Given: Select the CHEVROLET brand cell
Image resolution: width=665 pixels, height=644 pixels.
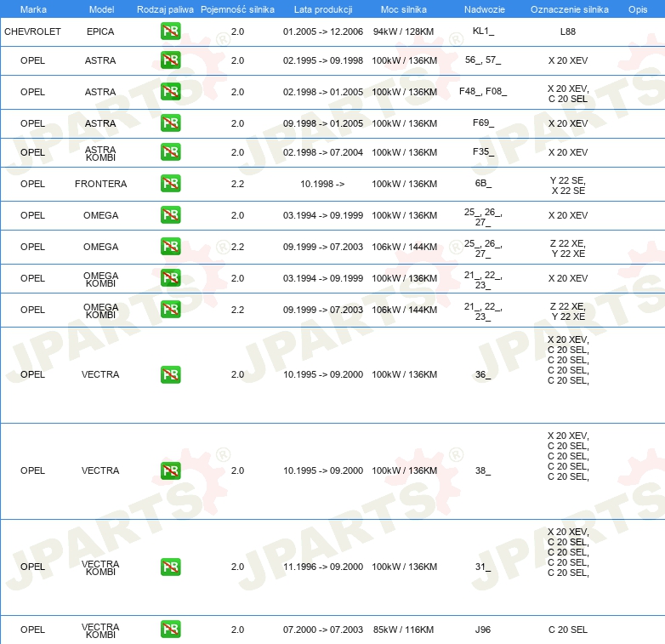Looking at the screenshot, I should (x=32, y=31).
